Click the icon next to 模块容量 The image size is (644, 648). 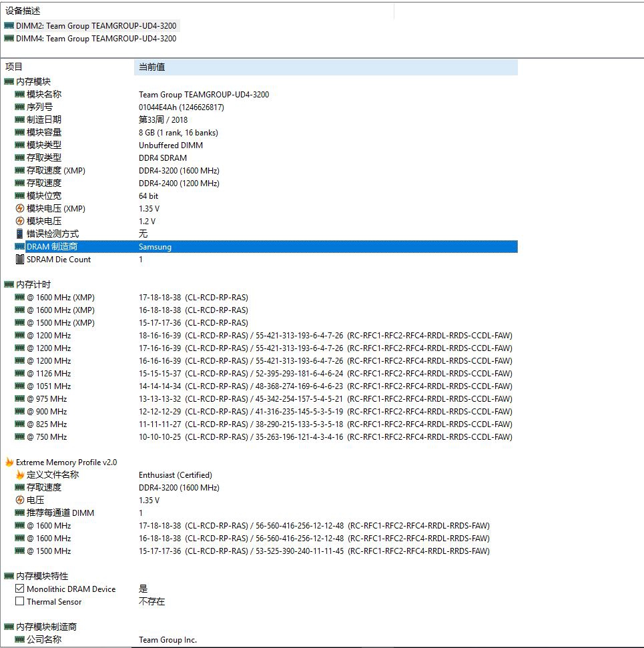click(x=19, y=132)
